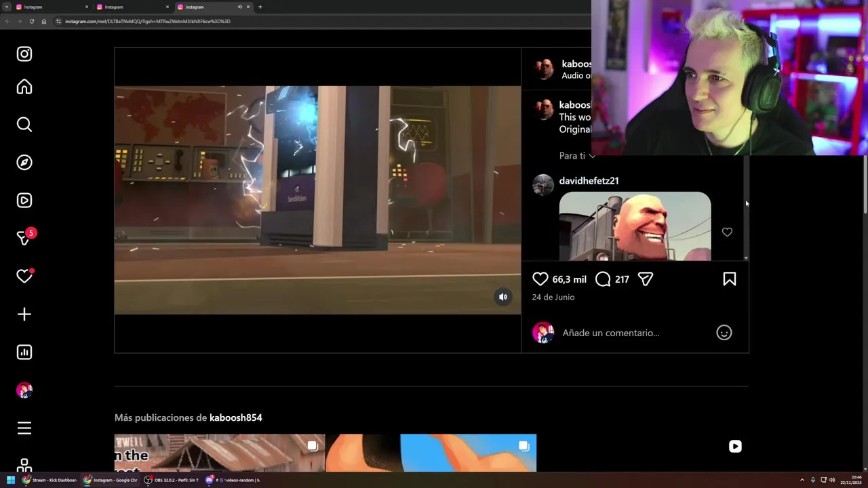Reload the page
Viewport: 868px width, 488px height.
pyautogui.click(x=31, y=21)
